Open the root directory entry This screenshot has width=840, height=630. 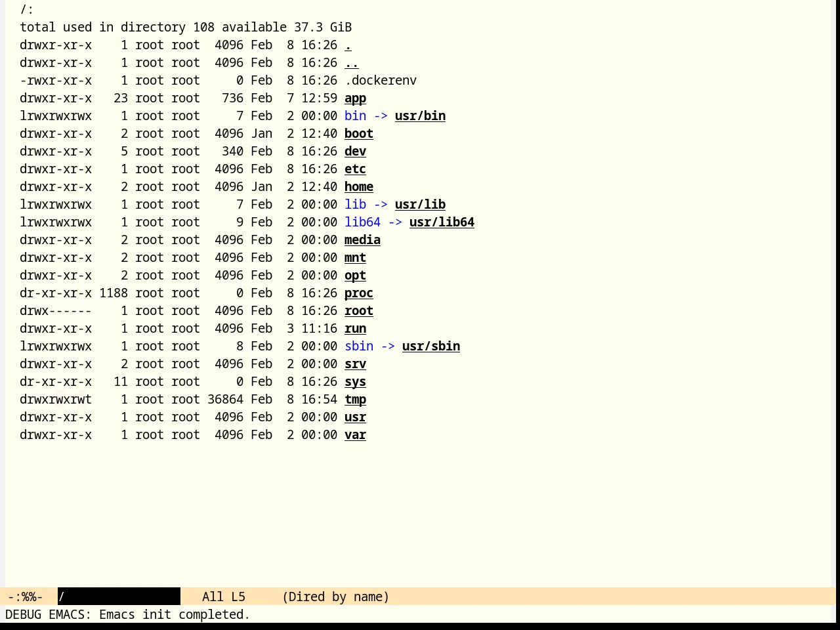click(359, 311)
